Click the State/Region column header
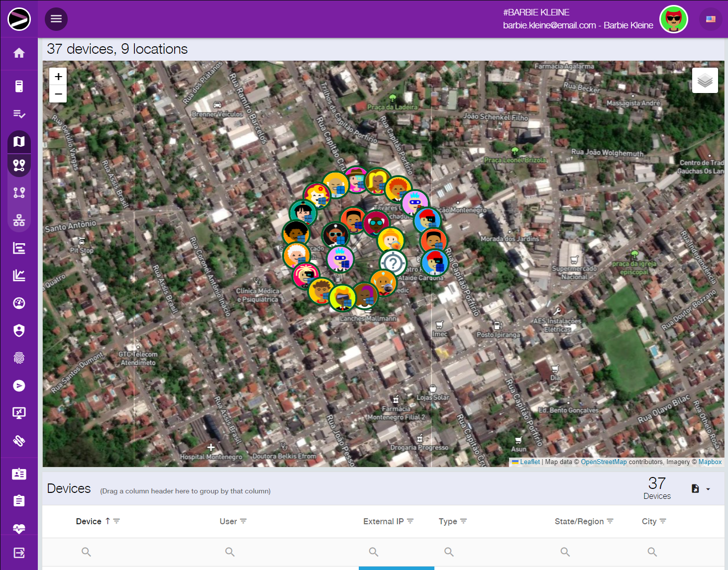The height and width of the screenshot is (570, 728). click(579, 521)
